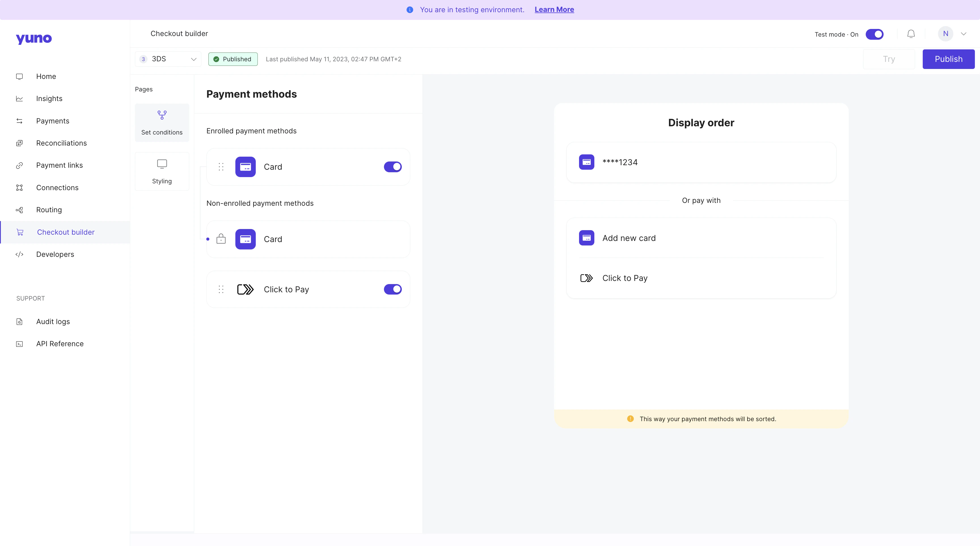Click drag handle beside Click to Pay
This screenshot has width=980, height=546.
tap(221, 289)
